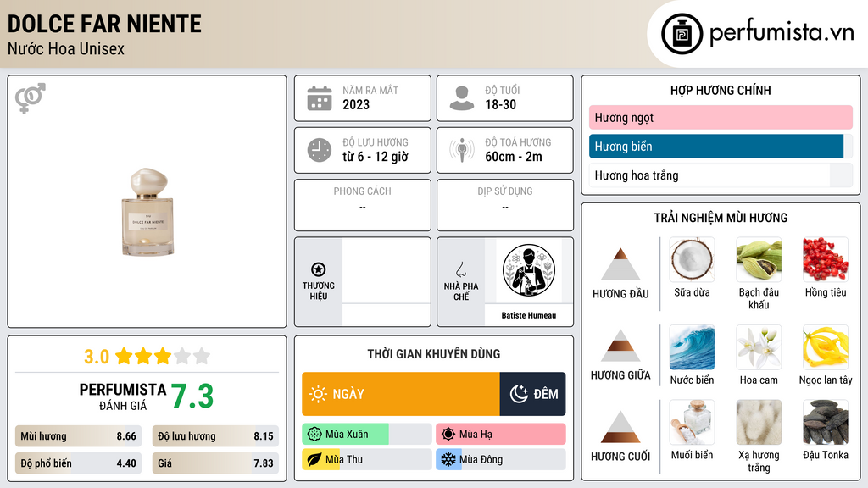Click the sun icon for Mùa Hạ
Screen dimensions: 868x488
[x=448, y=435]
